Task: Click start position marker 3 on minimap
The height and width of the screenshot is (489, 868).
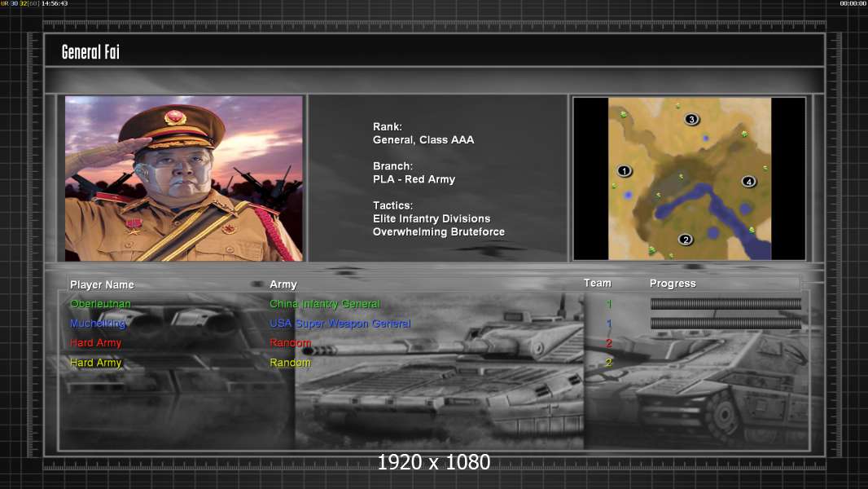Action: click(691, 119)
